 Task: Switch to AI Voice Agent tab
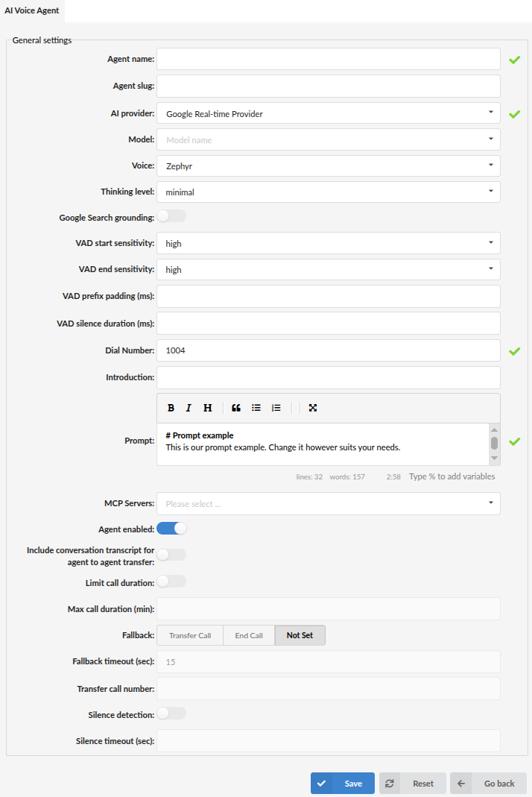coord(32,10)
